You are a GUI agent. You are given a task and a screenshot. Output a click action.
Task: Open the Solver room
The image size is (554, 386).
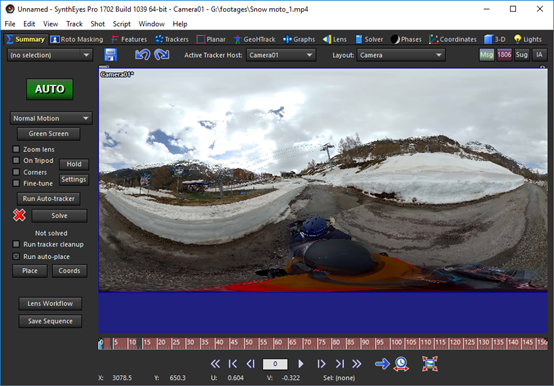click(369, 39)
